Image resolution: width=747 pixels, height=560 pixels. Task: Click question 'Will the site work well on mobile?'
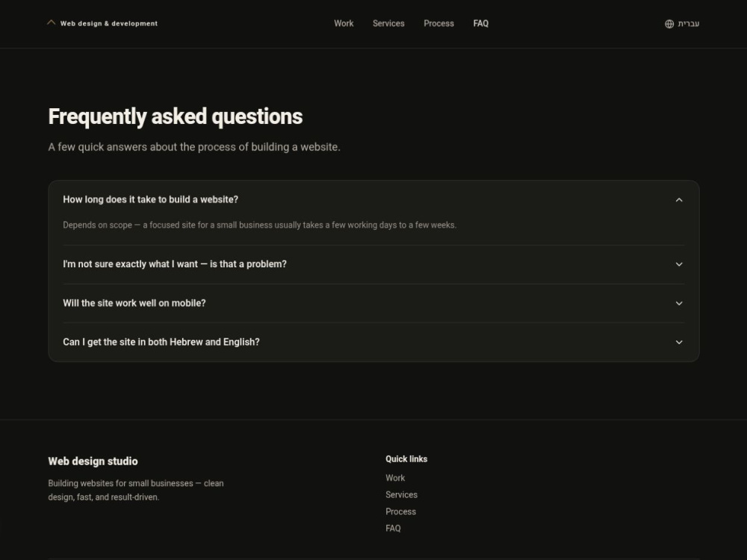point(134,303)
